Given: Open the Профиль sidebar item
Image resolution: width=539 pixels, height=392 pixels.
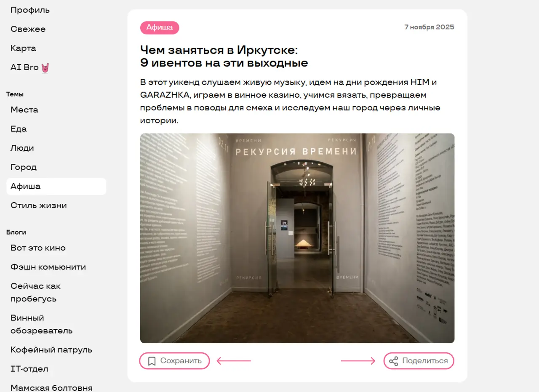Looking at the screenshot, I should click(x=30, y=10).
